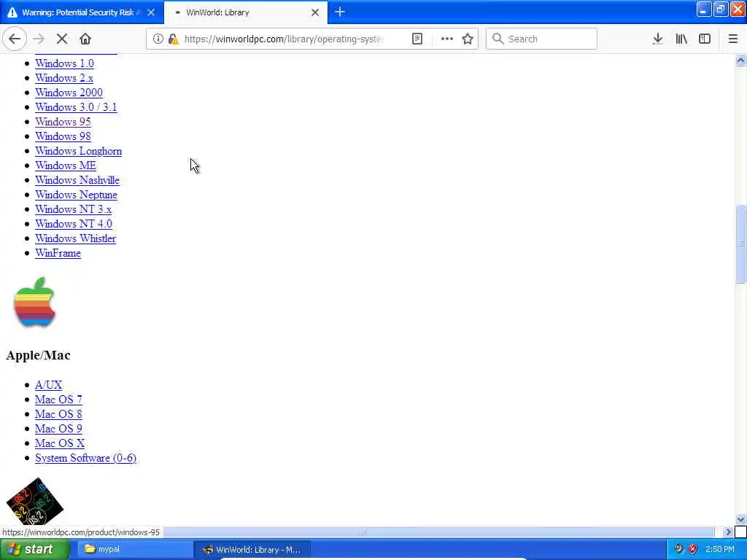Image resolution: width=747 pixels, height=560 pixels.
Task: Bookmark this page with the star
Action: (x=468, y=39)
